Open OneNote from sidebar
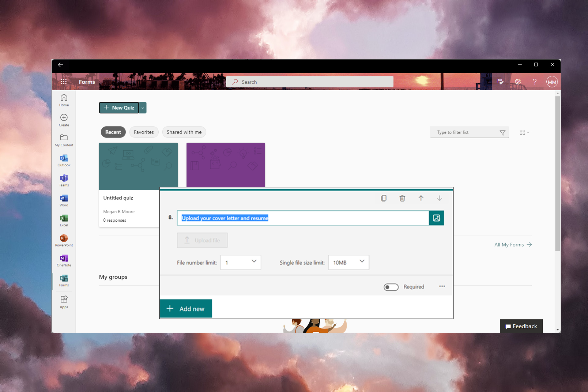The height and width of the screenshot is (392, 588). pos(64,260)
